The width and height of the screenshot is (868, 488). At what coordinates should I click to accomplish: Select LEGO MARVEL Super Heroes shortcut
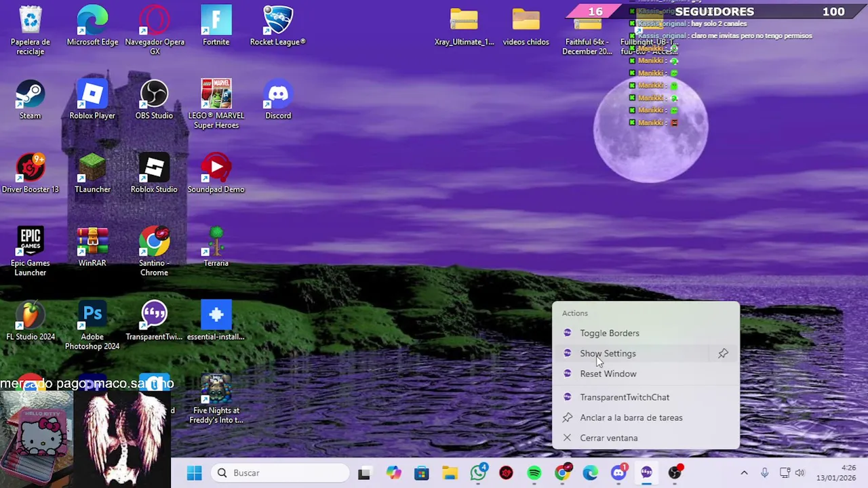pos(216,104)
